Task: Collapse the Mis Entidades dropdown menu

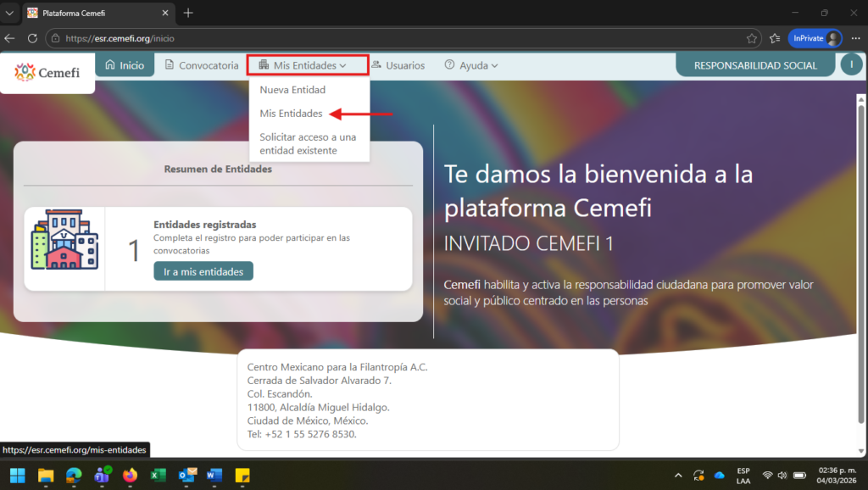Action: (x=309, y=65)
